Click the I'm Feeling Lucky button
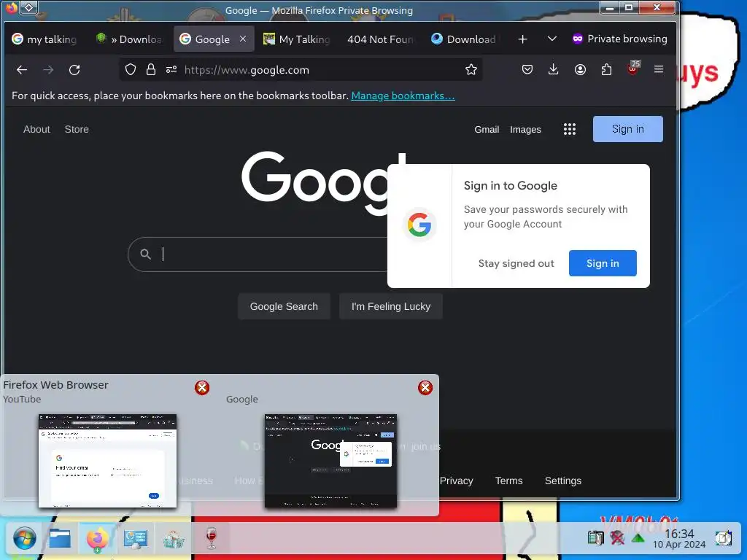 coord(391,307)
